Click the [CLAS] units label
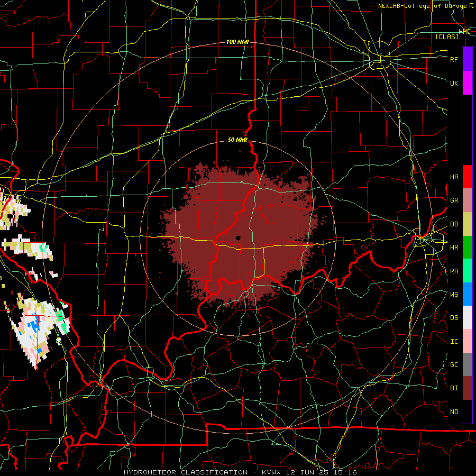Viewport: 476px width, 476px height. coord(447,36)
